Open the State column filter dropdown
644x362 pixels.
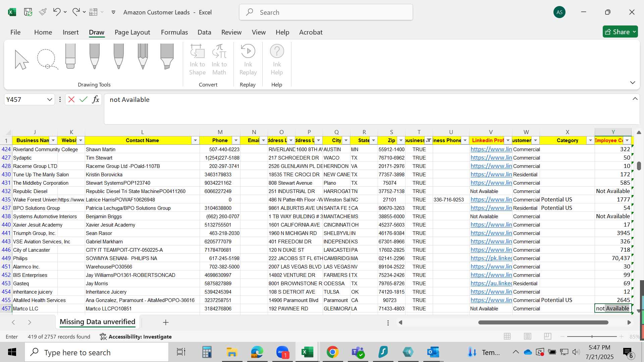pyautogui.click(x=374, y=140)
